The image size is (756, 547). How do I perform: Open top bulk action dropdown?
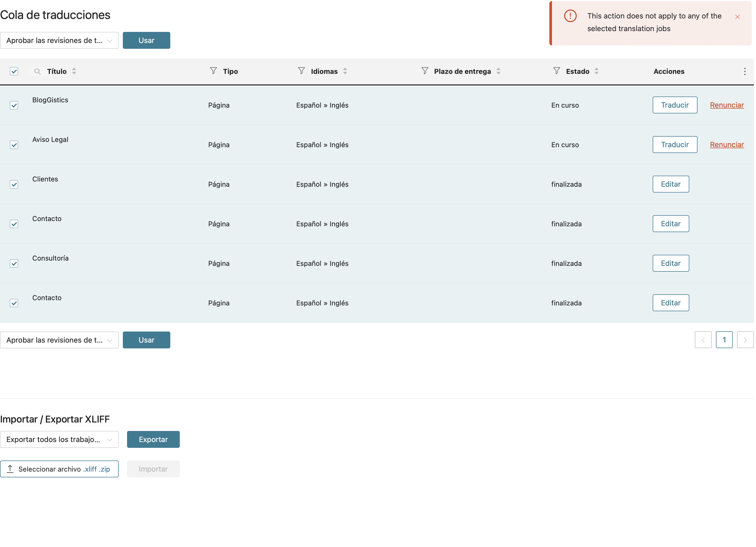point(59,40)
